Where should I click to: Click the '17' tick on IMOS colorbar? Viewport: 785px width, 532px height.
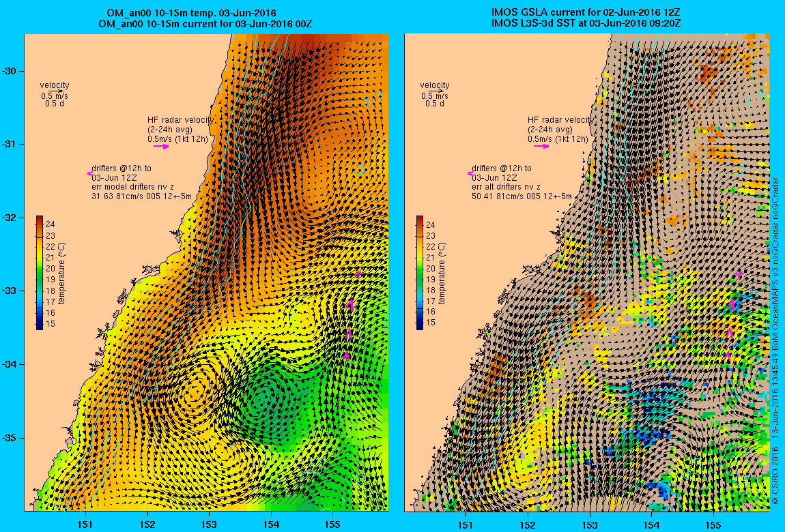point(431,301)
